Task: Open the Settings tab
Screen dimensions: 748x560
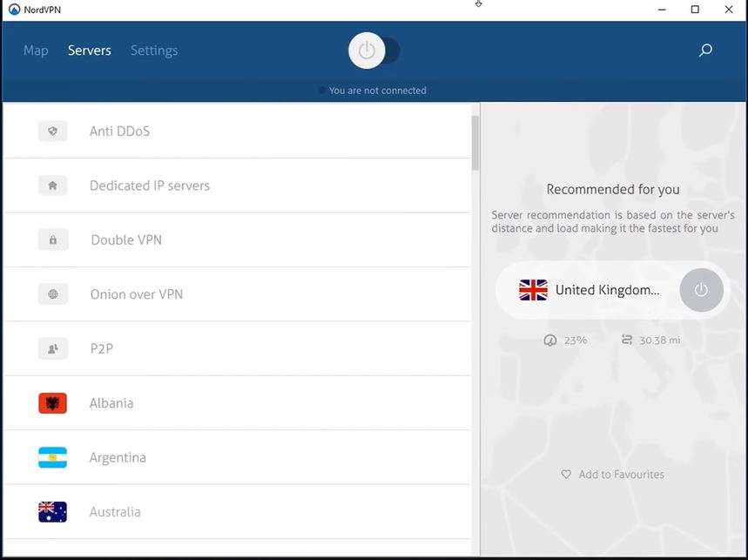Action: [154, 51]
